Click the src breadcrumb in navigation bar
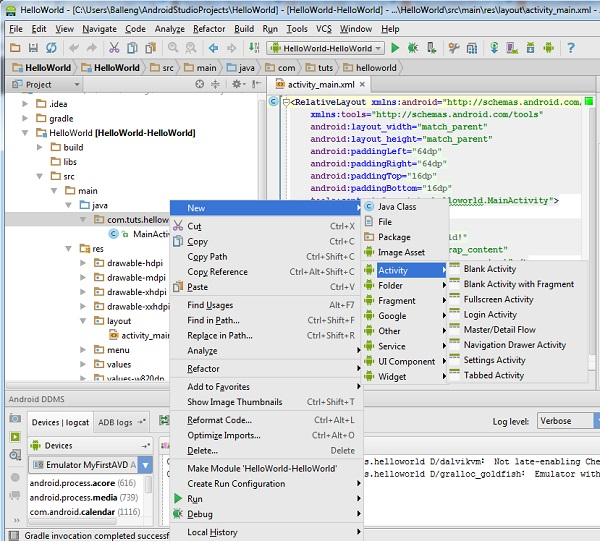 [x=161, y=68]
